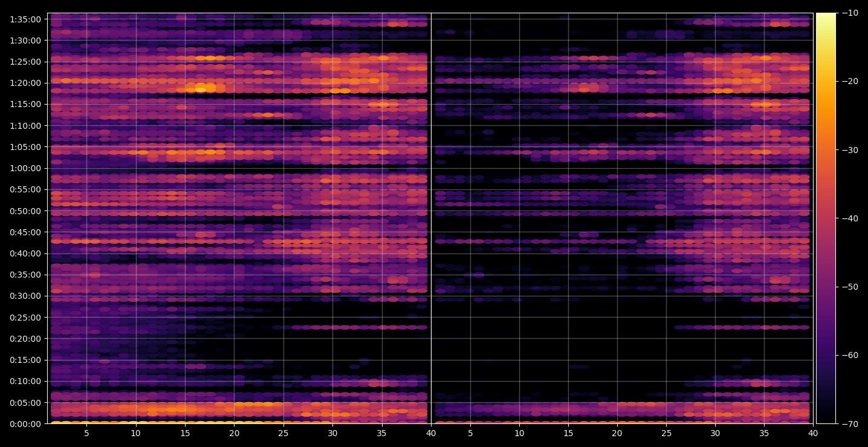Screen dimensions: 868x447
Task: Click x-axis label 35 under left heatmap
Action: click(x=382, y=433)
